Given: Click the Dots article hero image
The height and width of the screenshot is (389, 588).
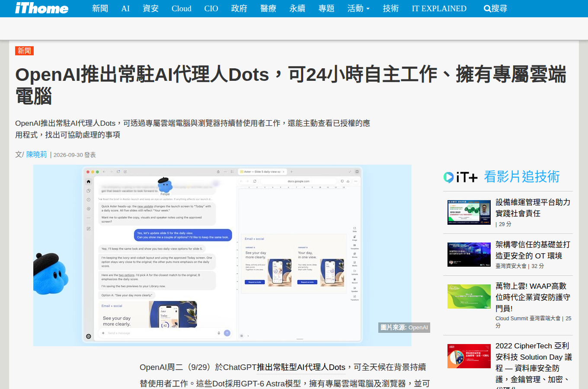Looking at the screenshot, I should [222, 255].
